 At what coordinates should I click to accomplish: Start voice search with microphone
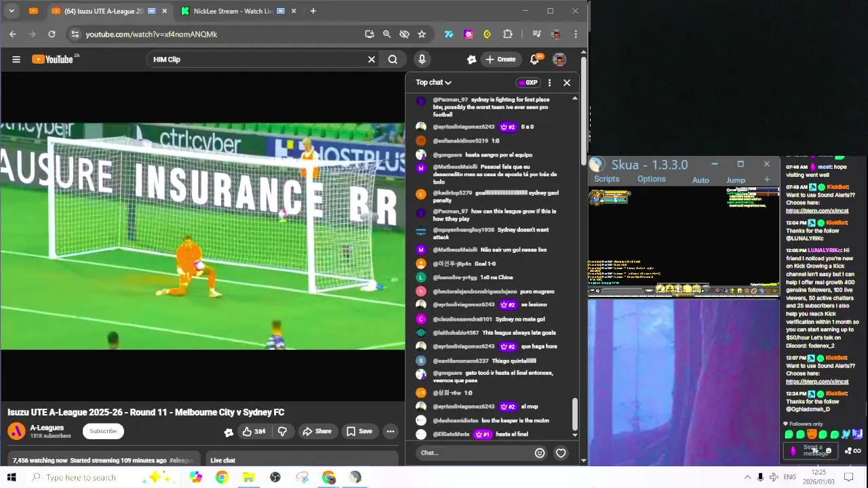422,60
